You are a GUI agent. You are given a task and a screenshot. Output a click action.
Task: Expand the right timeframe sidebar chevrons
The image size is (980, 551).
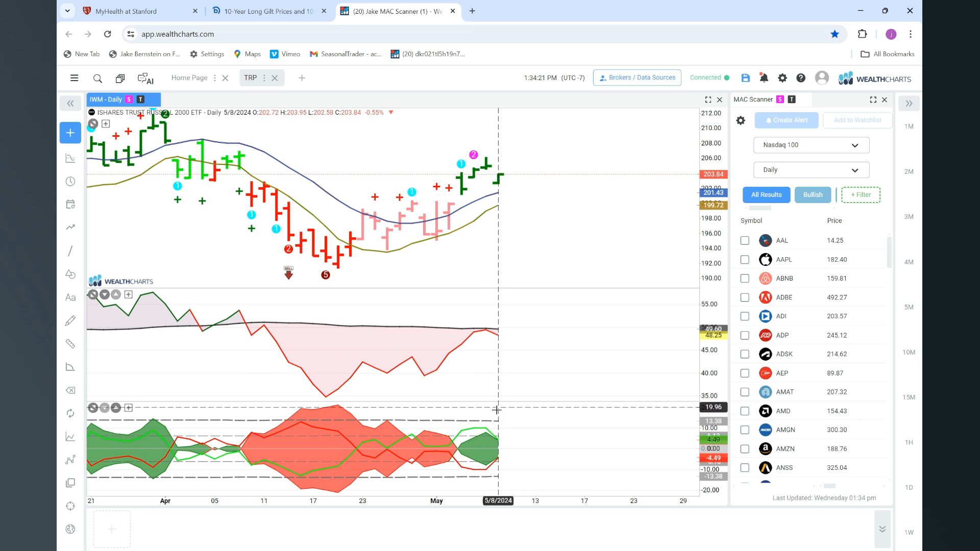[x=909, y=104]
